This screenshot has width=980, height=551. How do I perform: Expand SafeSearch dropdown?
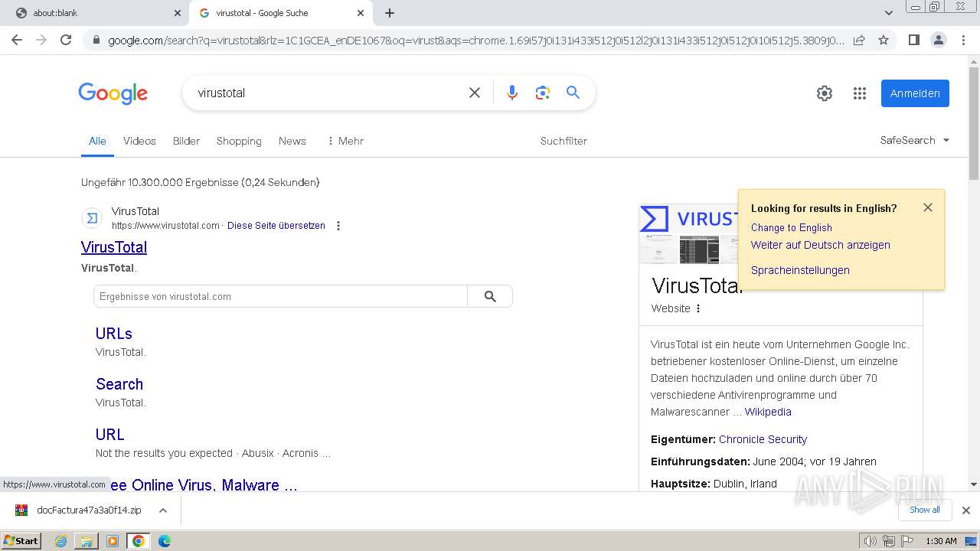(915, 140)
